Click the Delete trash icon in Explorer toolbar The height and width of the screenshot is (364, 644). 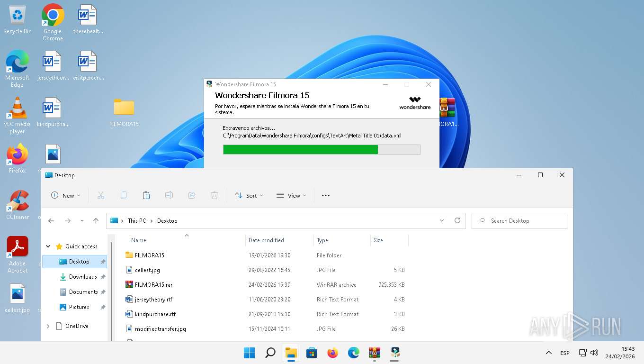(x=215, y=195)
